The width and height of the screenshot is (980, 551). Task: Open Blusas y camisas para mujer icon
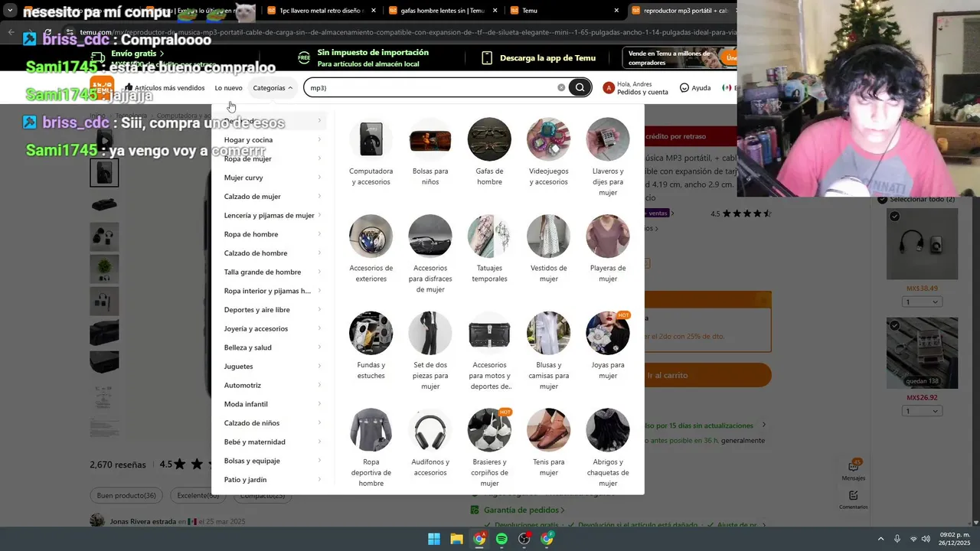[548, 333]
